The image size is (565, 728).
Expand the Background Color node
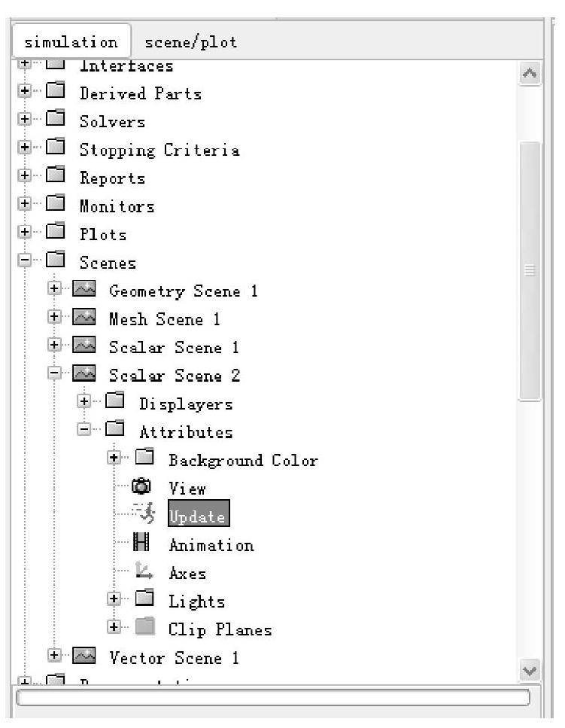coord(114,457)
